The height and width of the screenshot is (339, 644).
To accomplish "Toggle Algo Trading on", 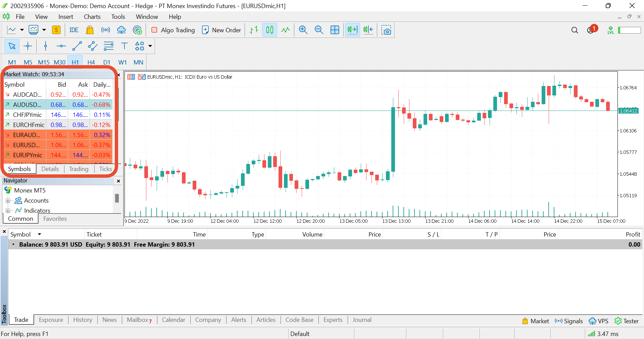I will pos(173,30).
